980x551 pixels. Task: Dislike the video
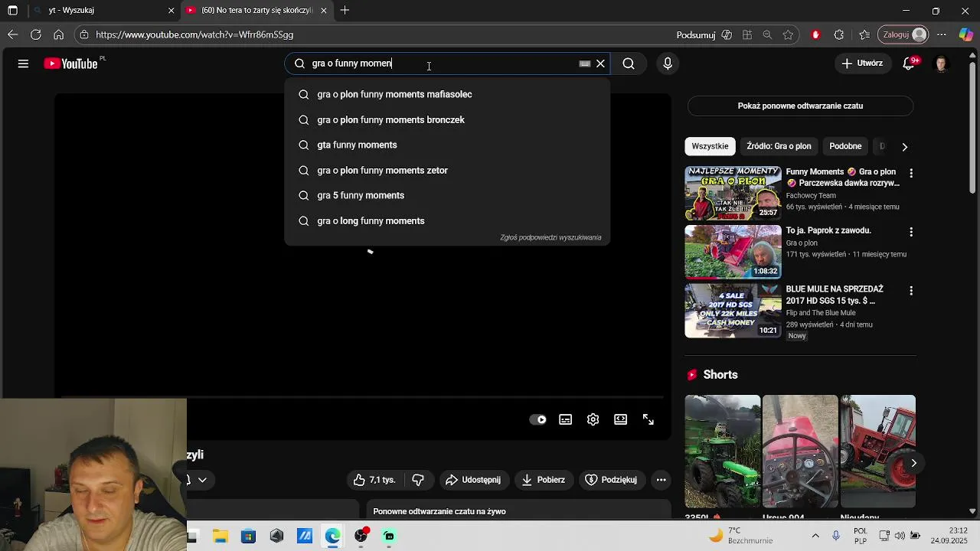(x=418, y=480)
